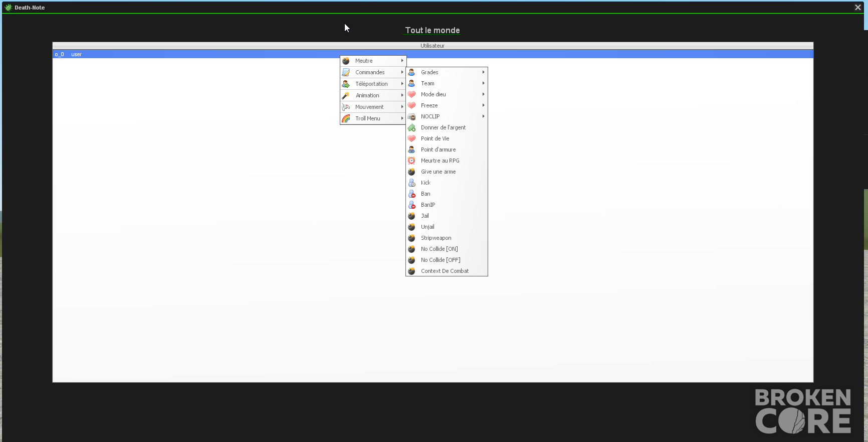Click the alarm clock icon for Meurtre au RPG
The height and width of the screenshot is (442, 868).
coord(411,161)
